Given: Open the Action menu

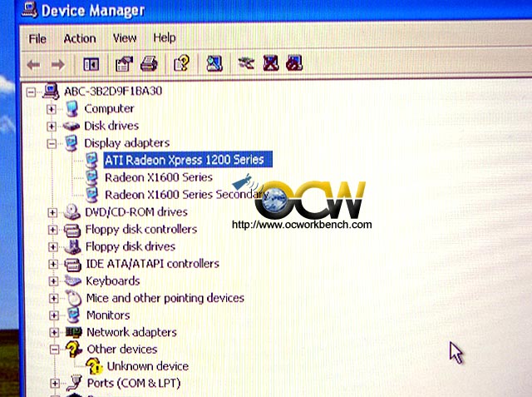Looking at the screenshot, I should pyautogui.click(x=80, y=38).
